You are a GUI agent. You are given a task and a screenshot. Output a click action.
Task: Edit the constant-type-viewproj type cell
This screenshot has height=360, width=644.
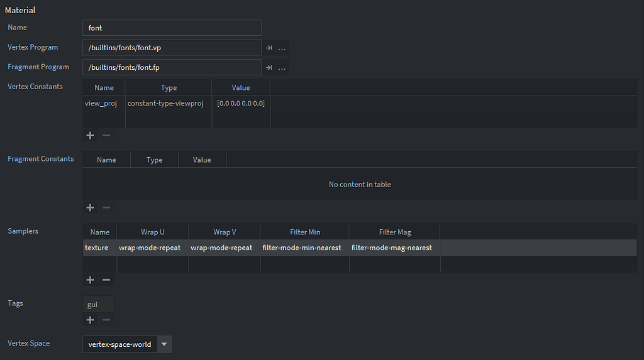point(165,103)
